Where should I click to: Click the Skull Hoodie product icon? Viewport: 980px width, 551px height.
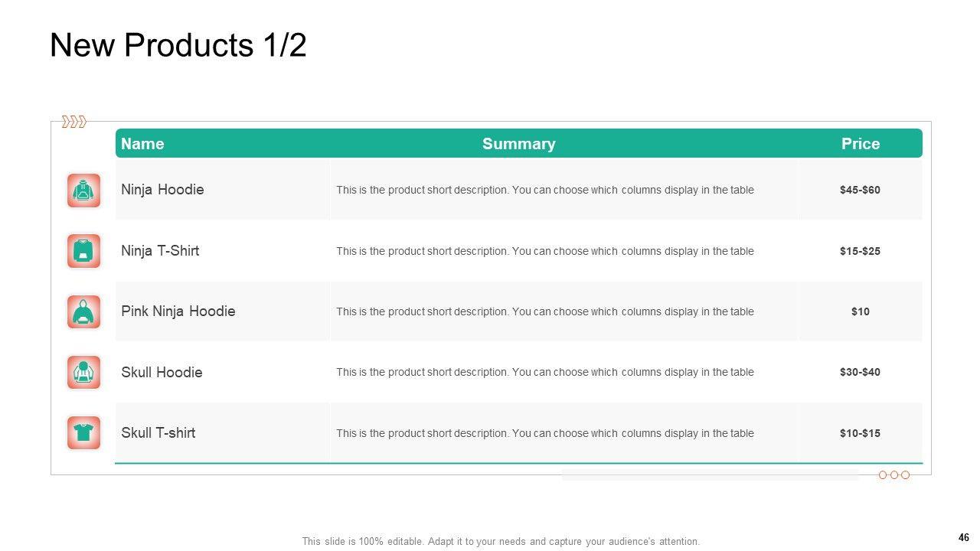pos(83,372)
